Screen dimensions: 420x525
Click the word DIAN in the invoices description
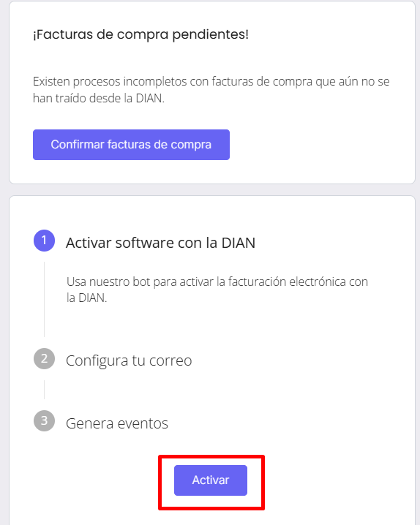pos(149,99)
